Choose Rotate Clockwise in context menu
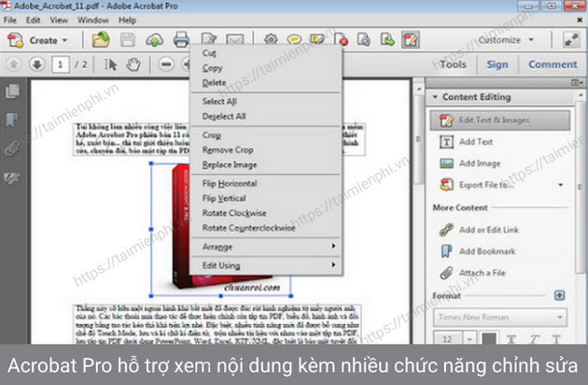 [x=266, y=213]
